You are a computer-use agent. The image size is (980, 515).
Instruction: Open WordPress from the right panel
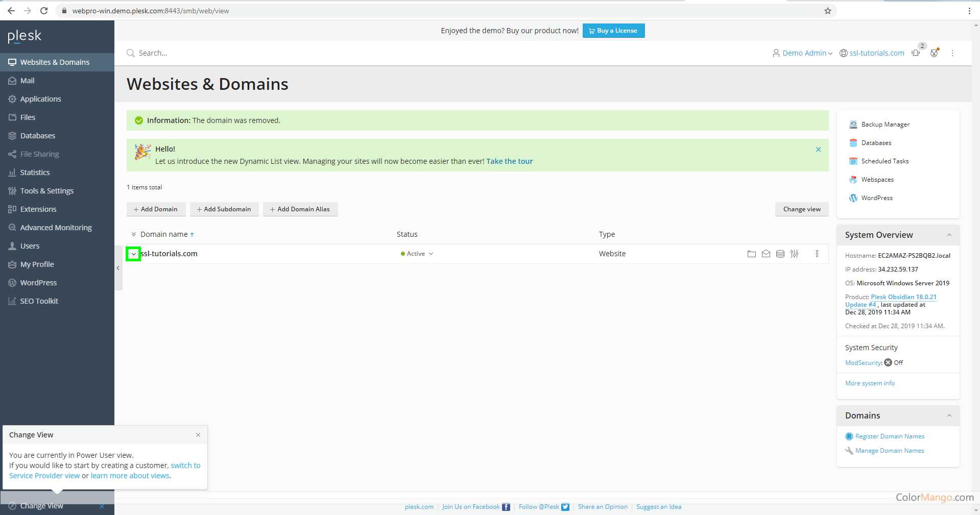tap(876, 198)
